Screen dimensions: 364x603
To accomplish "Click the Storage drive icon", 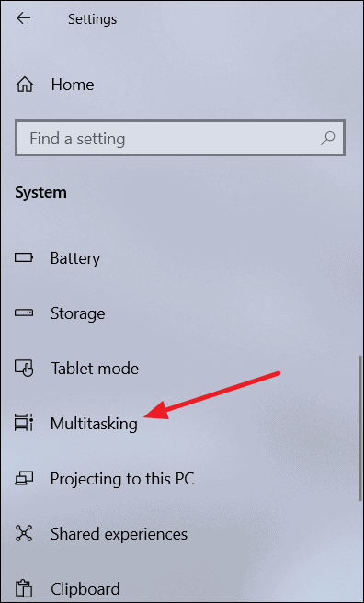I will (x=24, y=313).
